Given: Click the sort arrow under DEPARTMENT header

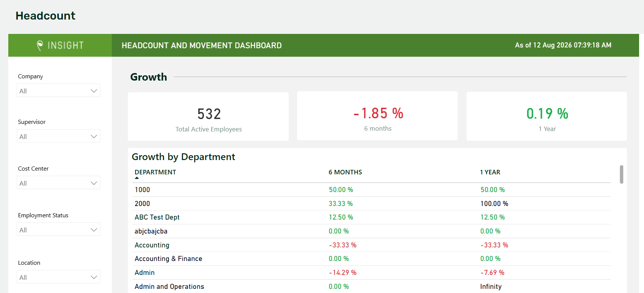Looking at the screenshot, I should click(x=137, y=178).
